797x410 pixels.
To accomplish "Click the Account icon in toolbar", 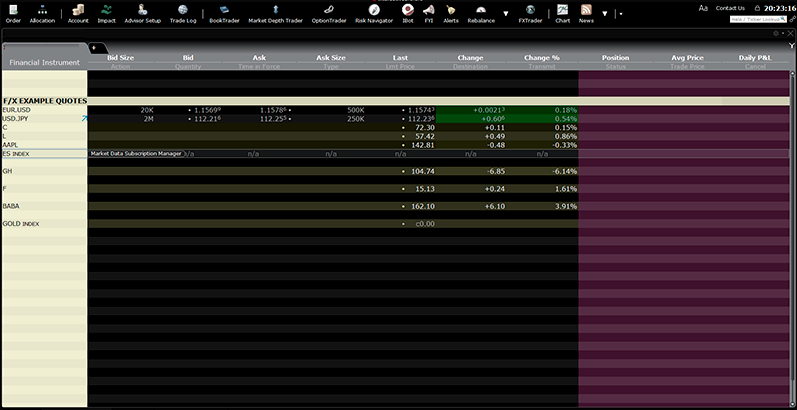I will click(78, 13).
